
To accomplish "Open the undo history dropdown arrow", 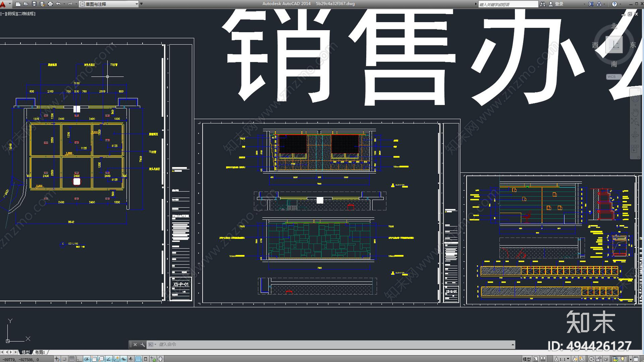I will (x=64, y=4).
